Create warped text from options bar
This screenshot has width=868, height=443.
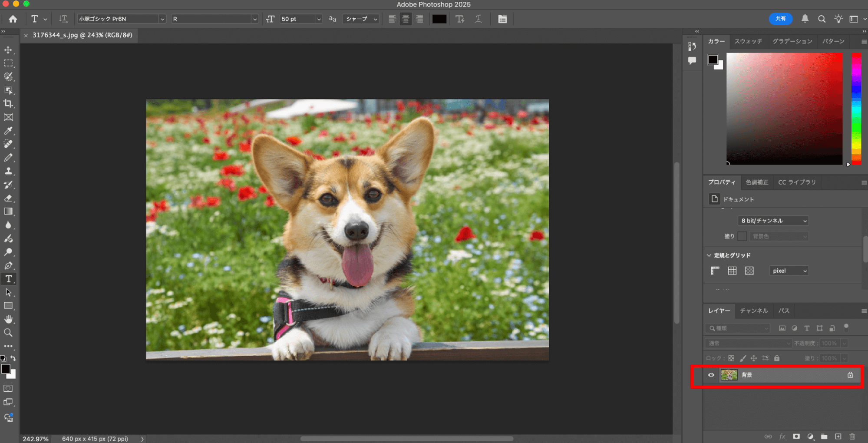tap(478, 19)
